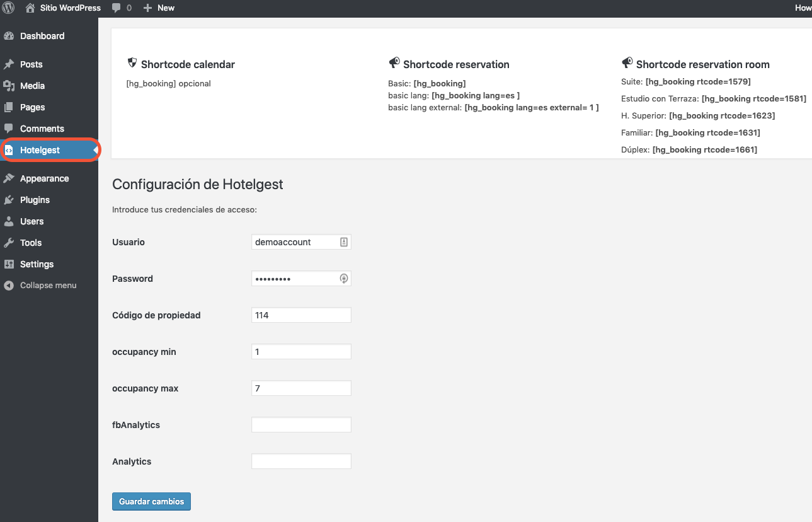Image resolution: width=812 pixels, height=522 pixels.
Task: Click the Media library icon
Action: (9, 86)
